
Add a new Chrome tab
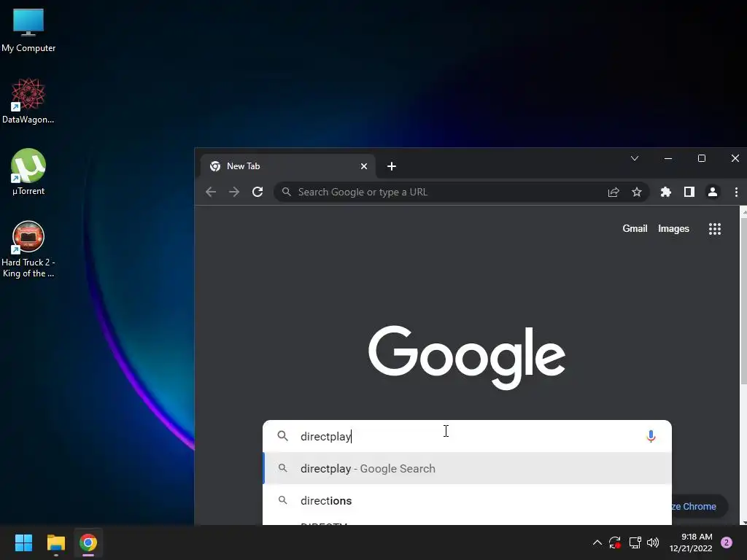[392, 166]
